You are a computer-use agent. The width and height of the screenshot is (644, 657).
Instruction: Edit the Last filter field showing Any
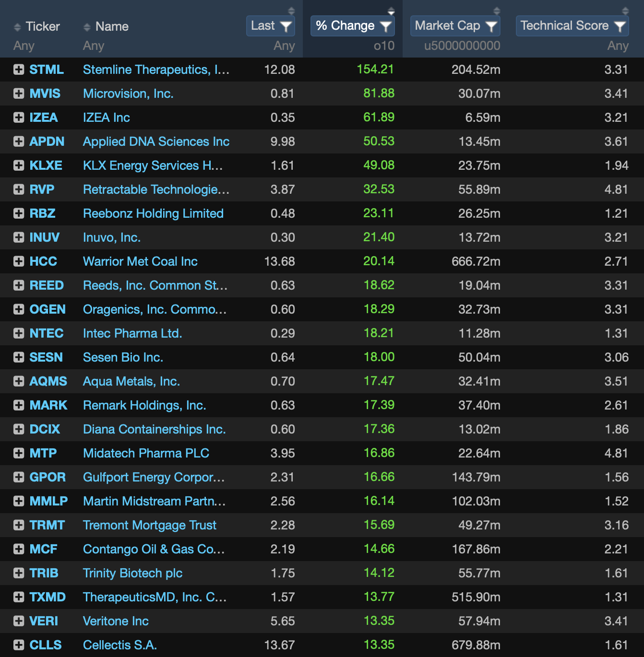284,46
